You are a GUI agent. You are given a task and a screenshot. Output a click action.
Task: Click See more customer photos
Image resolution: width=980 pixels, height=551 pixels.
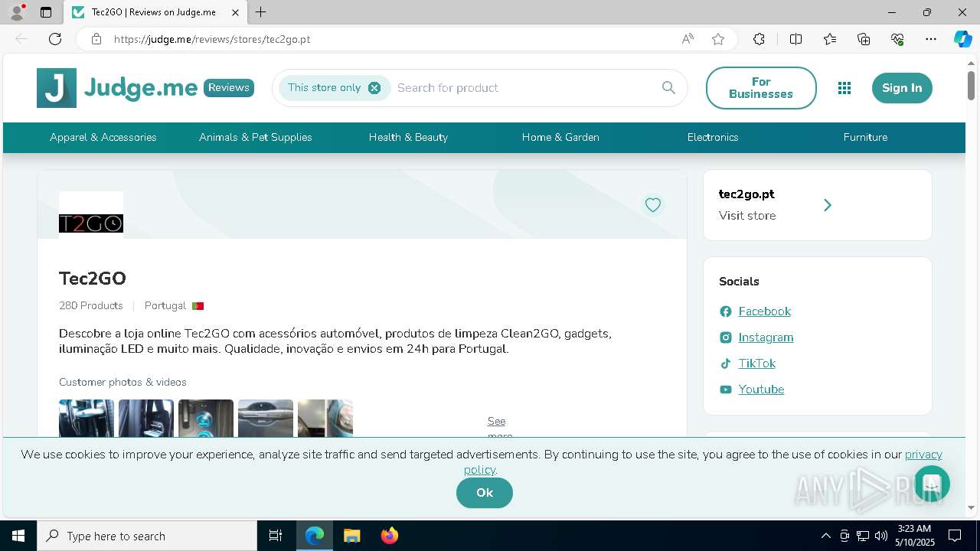click(x=500, y=427)
